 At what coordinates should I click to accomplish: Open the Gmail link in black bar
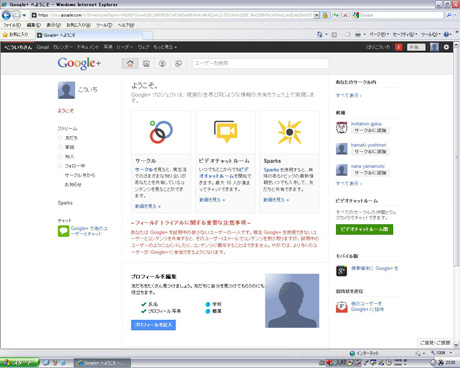[43, 47]
